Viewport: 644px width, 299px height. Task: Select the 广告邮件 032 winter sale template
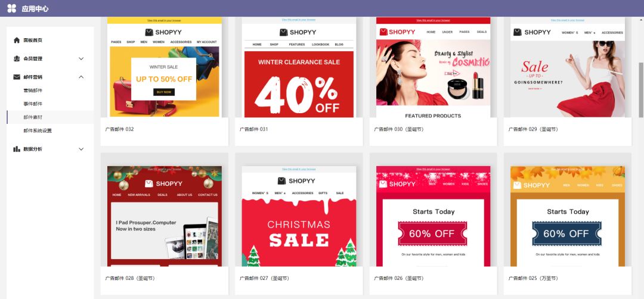[165, 81]
